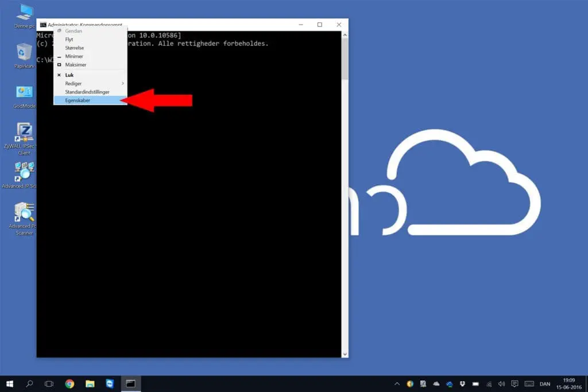Click Maksimer in the system menu
The width and height of the screenshot is (588, 392).
pos(76,65)
